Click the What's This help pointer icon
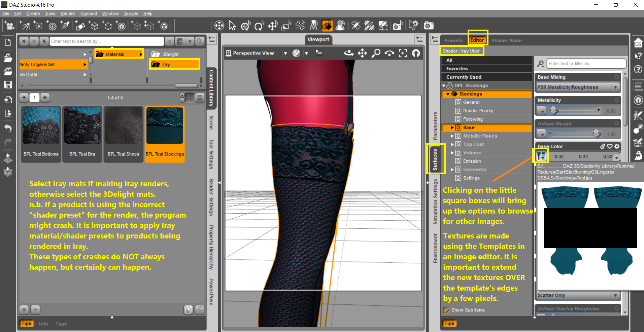 coord(638,56)
